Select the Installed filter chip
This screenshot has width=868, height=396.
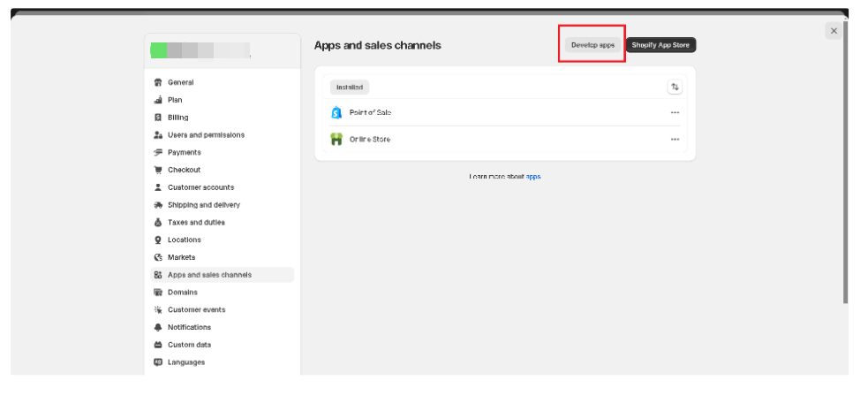click(x=351, y=88)
